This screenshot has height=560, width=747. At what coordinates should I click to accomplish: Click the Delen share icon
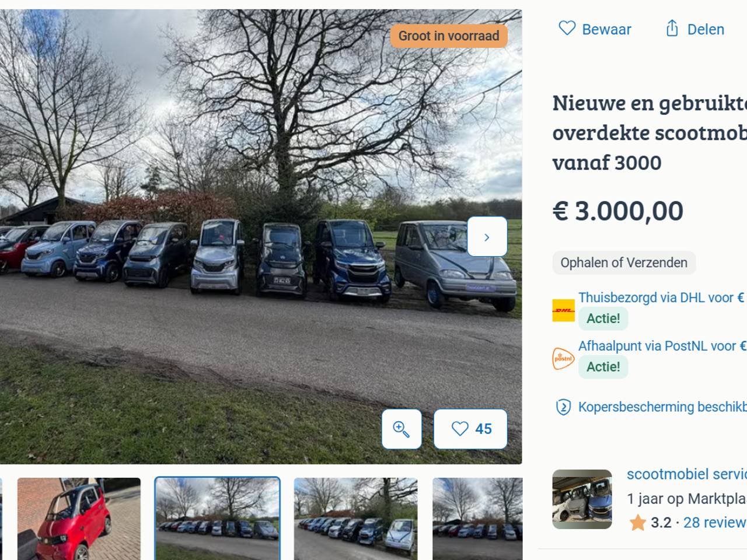pos(672,28)
